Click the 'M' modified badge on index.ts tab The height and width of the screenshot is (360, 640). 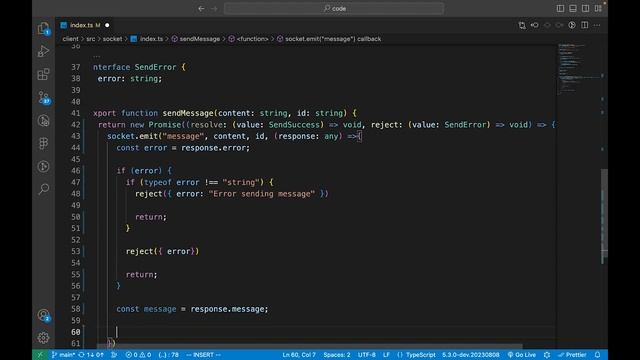coord(98,25)
